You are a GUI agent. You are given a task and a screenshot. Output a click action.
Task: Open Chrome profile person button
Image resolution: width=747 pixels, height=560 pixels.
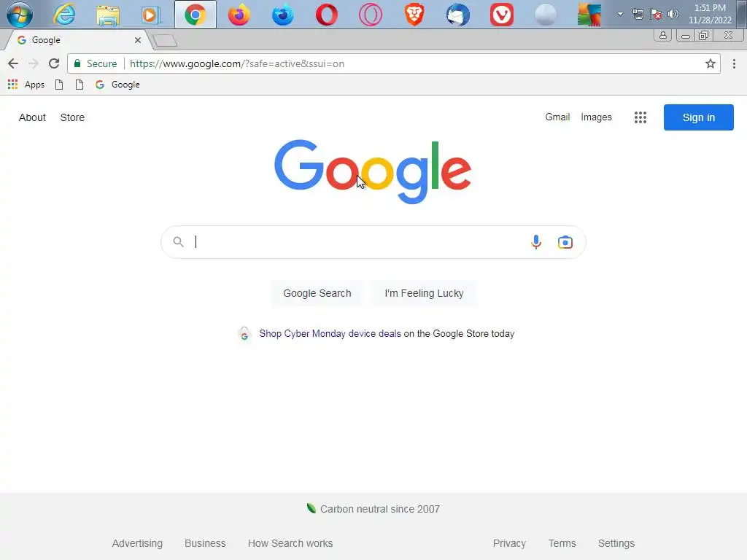pos(662,35)
